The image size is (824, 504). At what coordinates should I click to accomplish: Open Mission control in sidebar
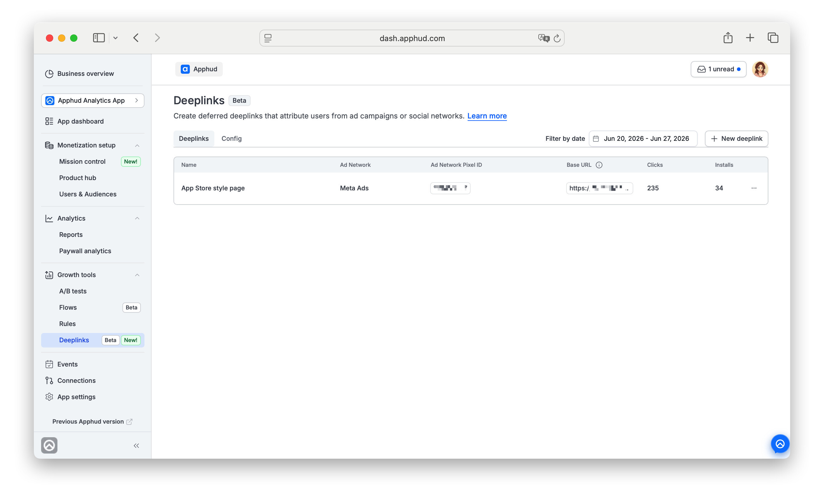(82, 162)
